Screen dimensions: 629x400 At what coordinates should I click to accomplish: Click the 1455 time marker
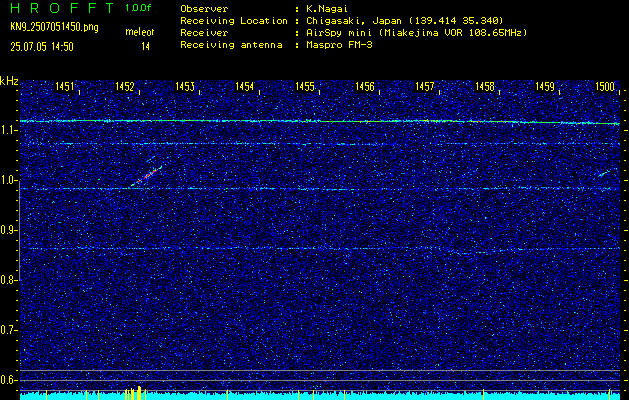point(305,86)
